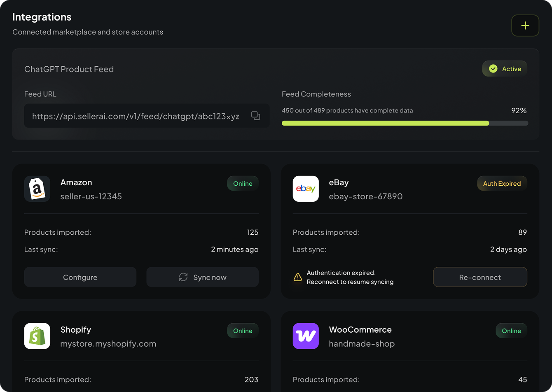Click the refresh icon inside Sync now

point(183,277)
